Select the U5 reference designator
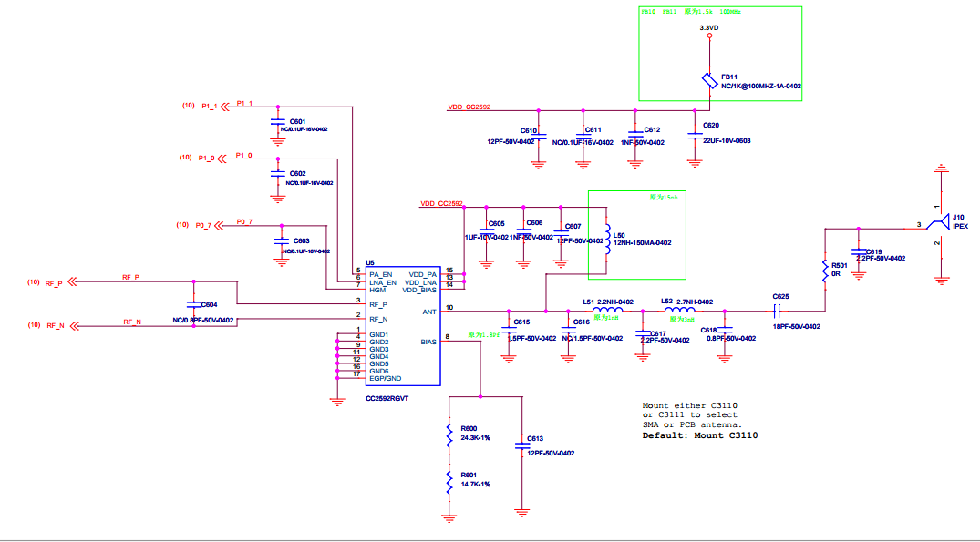The width and height of the screenshot is (980, 542). tap(370, 263)
